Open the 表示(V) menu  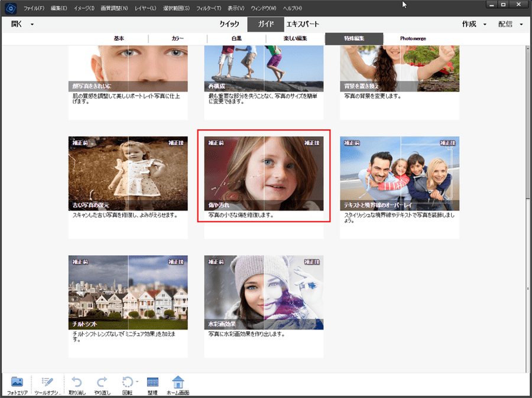(236, 8)
